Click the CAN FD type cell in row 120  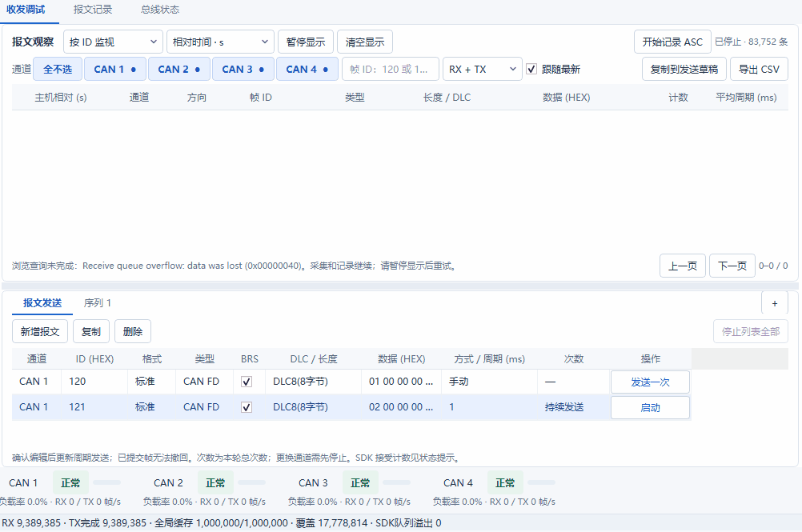(205, 382)
